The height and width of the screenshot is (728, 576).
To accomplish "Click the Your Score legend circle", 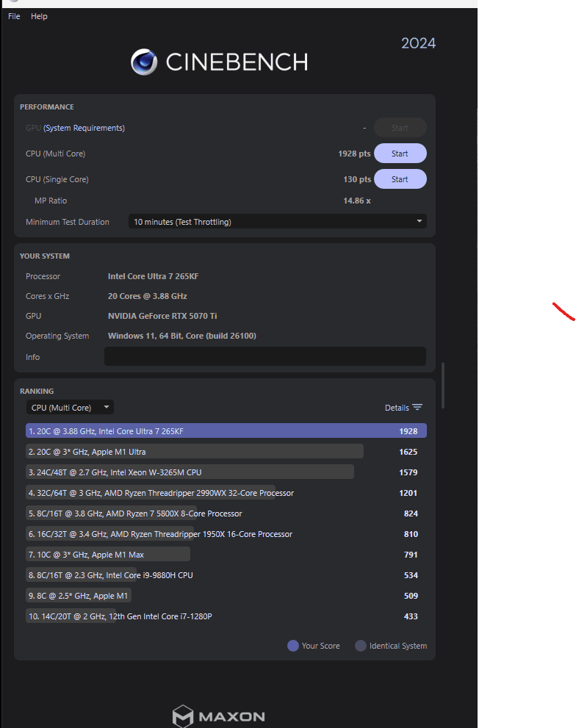I will 292,646.
